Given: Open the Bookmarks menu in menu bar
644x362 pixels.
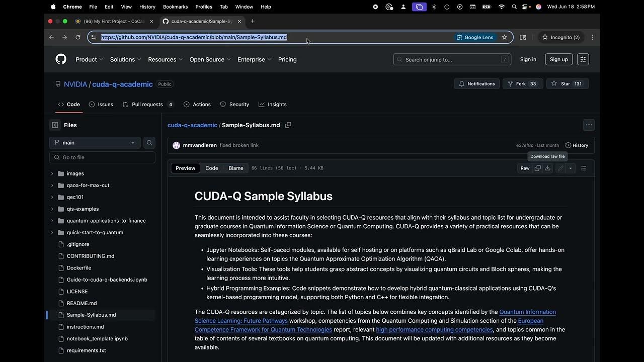Looking at the screenshot, I should [x=175, y=7].
